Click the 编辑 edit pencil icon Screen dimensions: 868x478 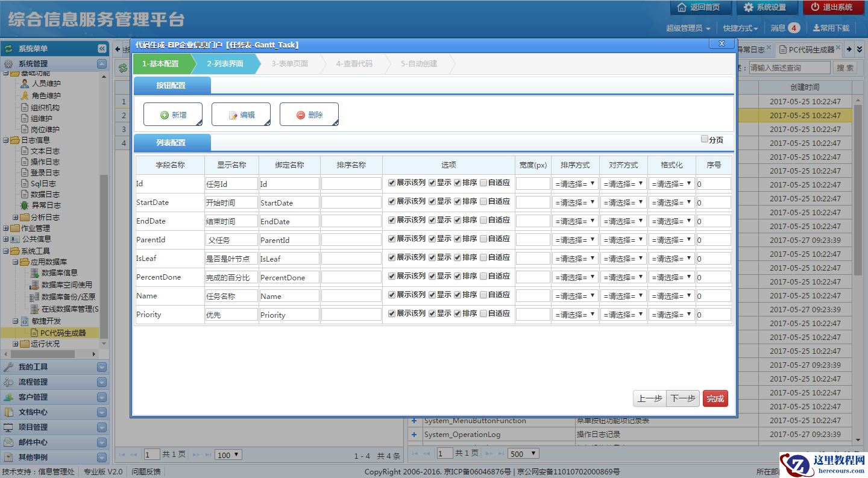pyautogui.click(x=233, y=115)
